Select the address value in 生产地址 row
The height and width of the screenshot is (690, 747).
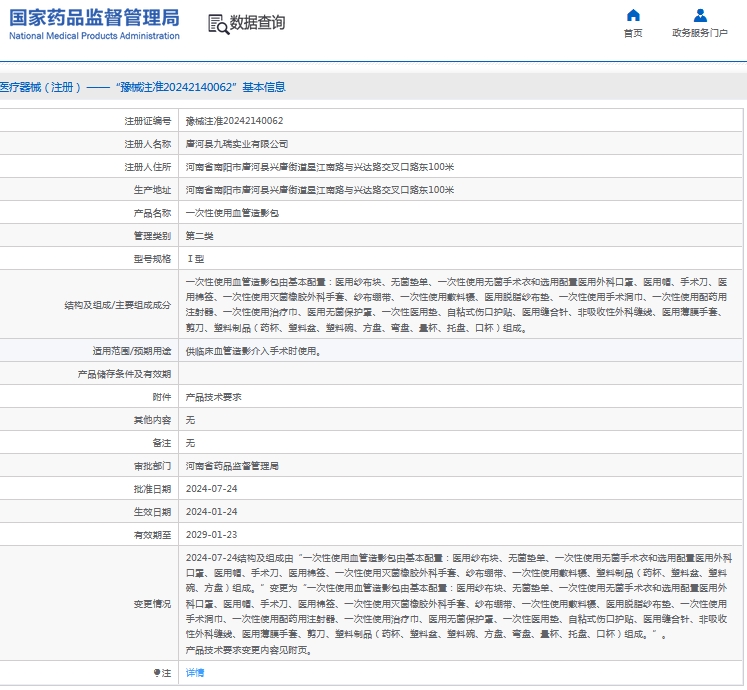(320, 190)
